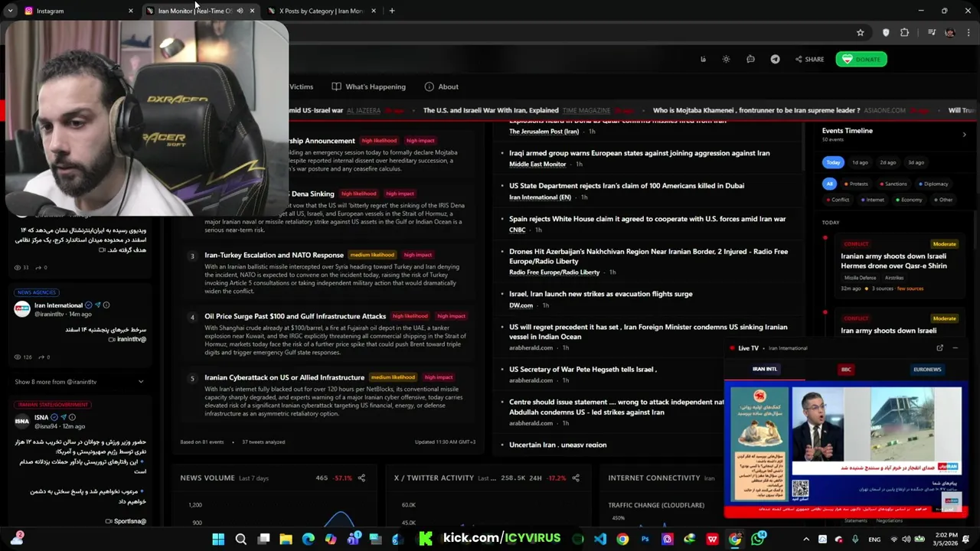Toggle the light/dark theme sun icon
The height and width of the screenshot is (551, 980).
[x=726, y=59]
